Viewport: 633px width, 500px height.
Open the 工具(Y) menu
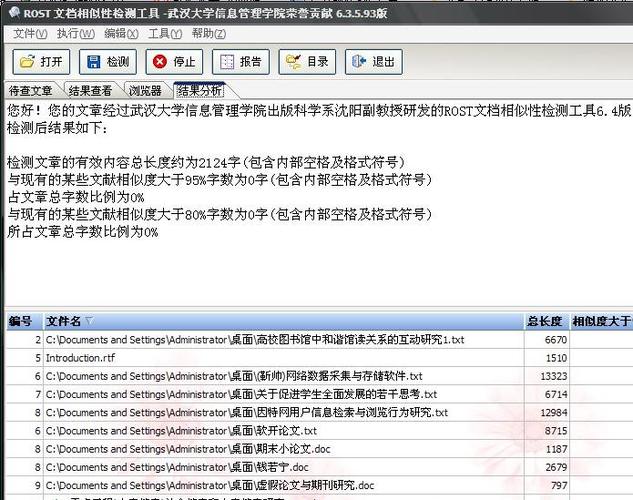pos(165,33)
